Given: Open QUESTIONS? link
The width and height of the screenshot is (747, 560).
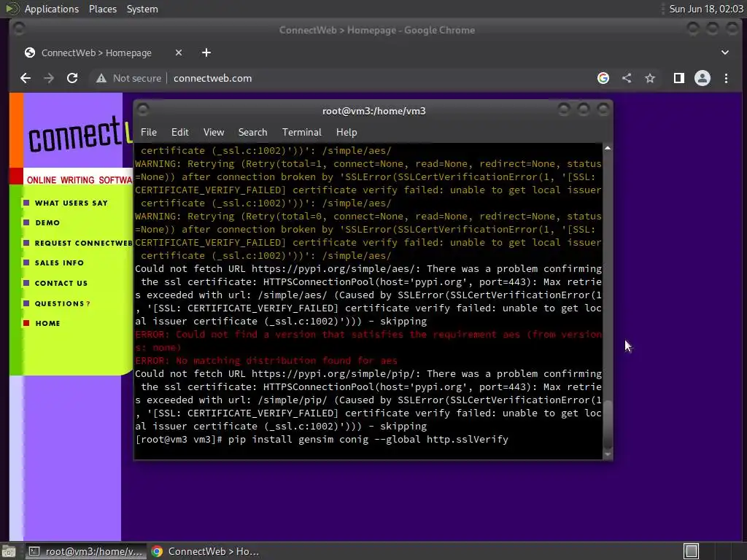Looking at the screenshot, I should pos(62,303).
